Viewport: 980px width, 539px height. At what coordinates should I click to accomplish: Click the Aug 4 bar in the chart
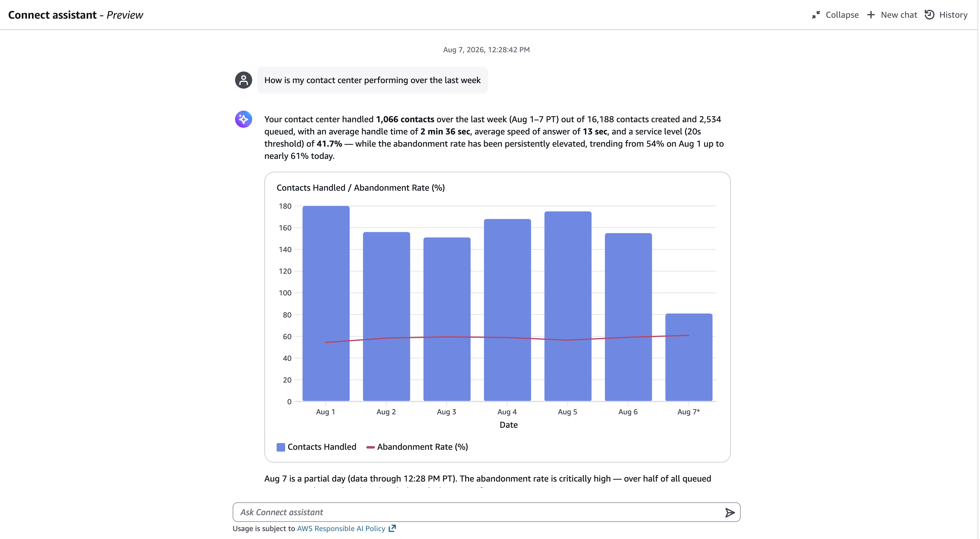[507, 310]
